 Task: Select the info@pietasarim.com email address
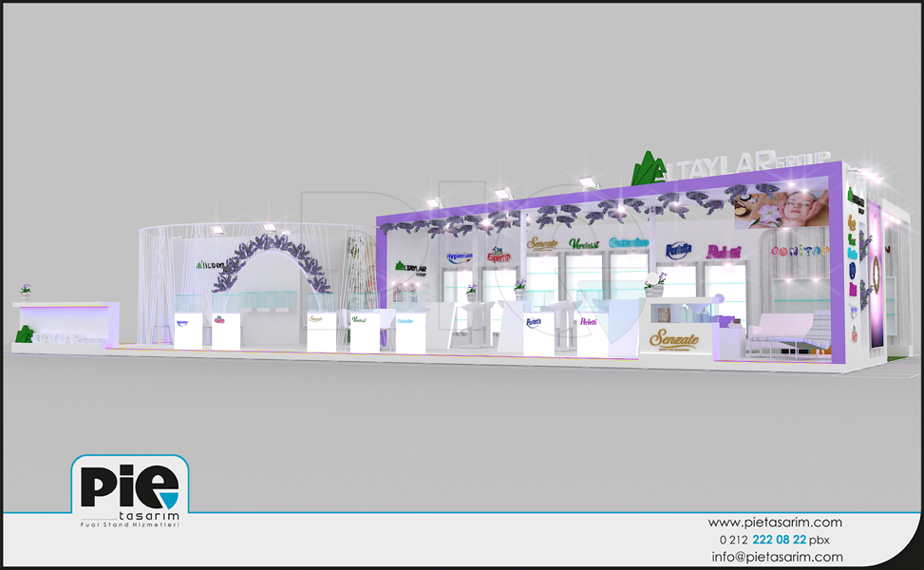tap(777, 557)
